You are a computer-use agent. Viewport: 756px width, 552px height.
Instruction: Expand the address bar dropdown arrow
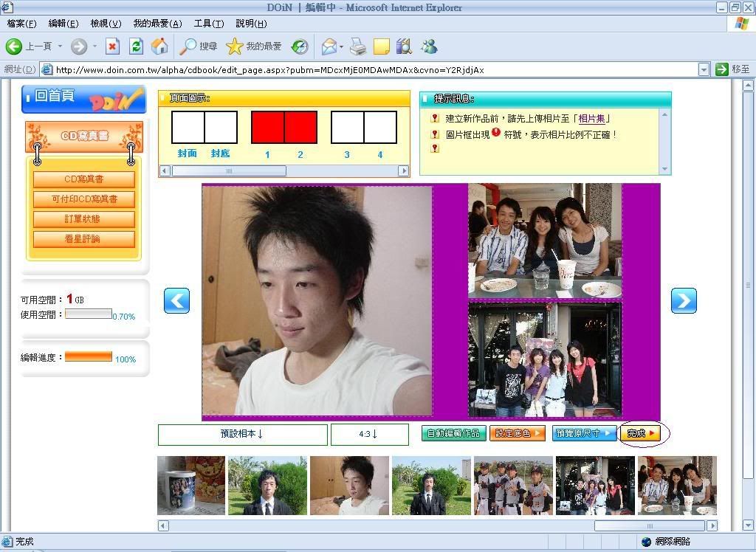pos(704,69)
